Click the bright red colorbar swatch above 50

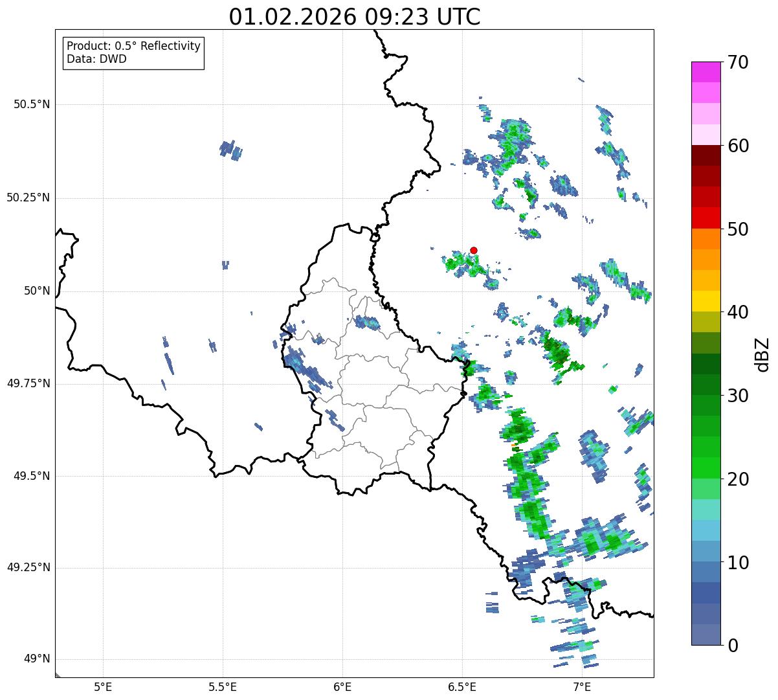click(x=706, y=218)
